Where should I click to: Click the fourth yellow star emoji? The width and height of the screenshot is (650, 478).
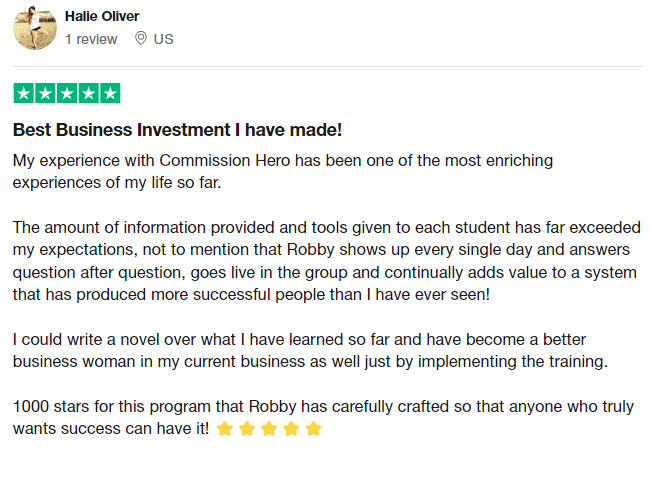[291, 429]
